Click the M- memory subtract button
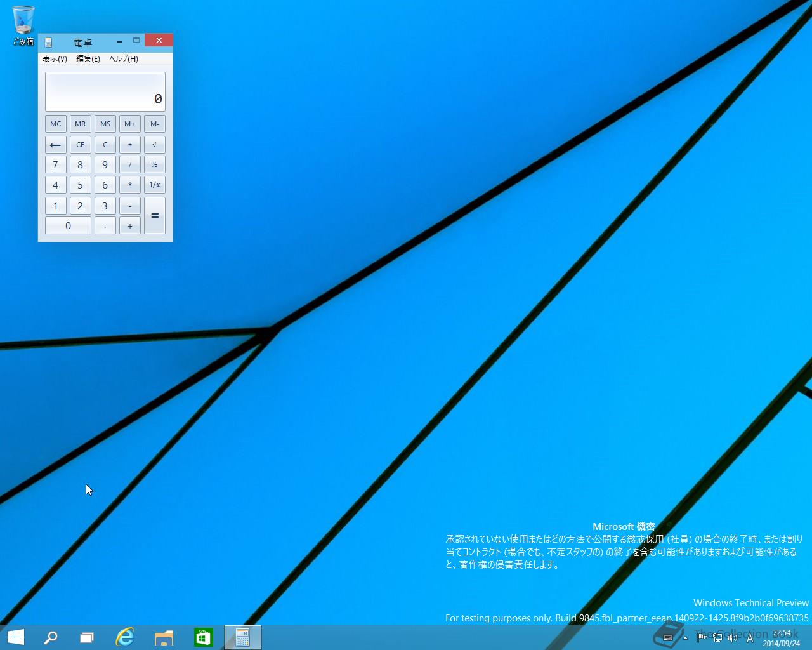 click(x=155, y=124)
